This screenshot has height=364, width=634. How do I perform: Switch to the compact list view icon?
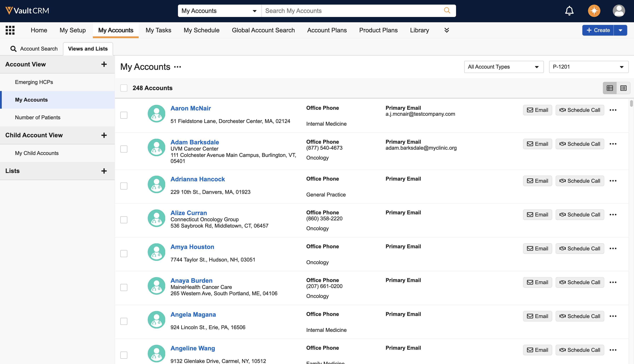click(x=623, y=88)
